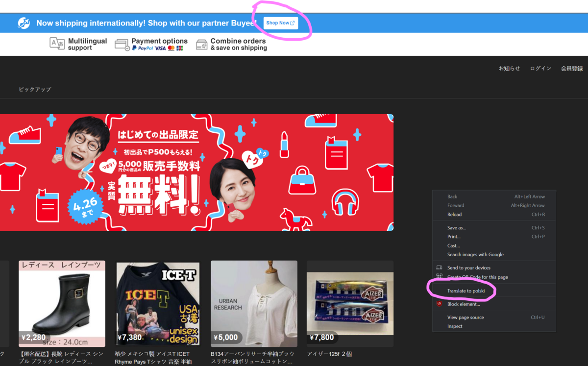Select Block element... menu entry

point(494,304)
